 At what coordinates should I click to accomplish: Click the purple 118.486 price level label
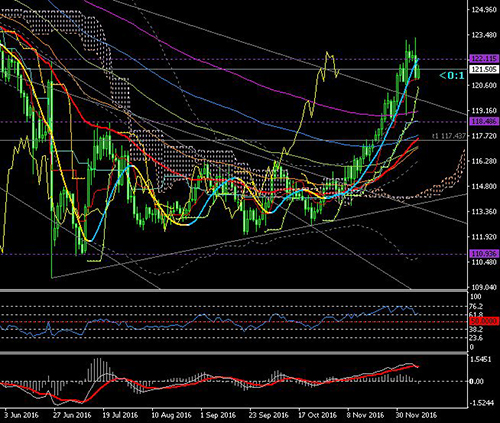click(484, 121)
